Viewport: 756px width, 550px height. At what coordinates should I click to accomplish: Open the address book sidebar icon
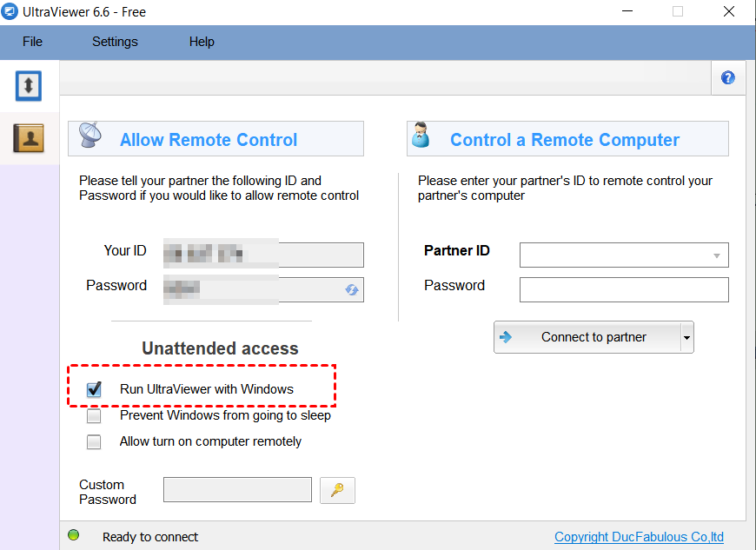click(x=29, y=138)
